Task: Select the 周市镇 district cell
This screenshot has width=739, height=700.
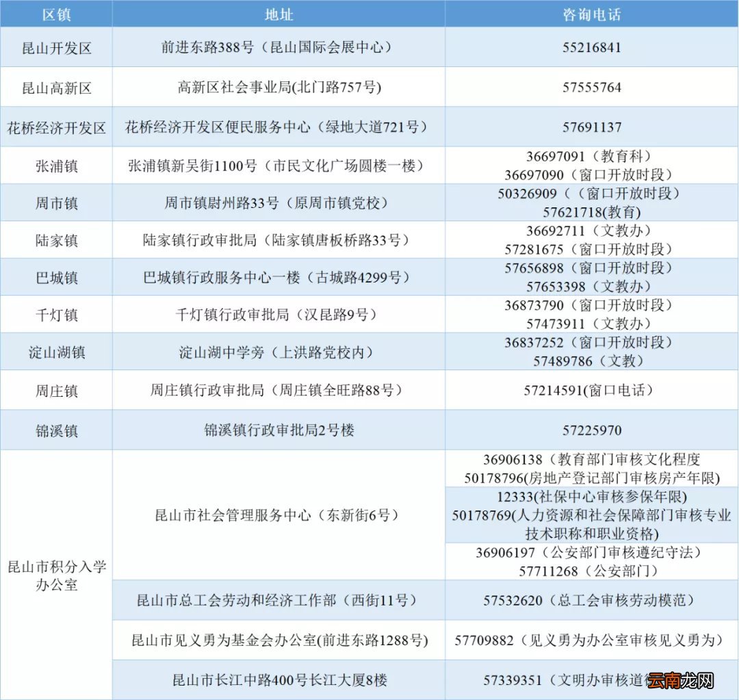Action: (57, 203)
